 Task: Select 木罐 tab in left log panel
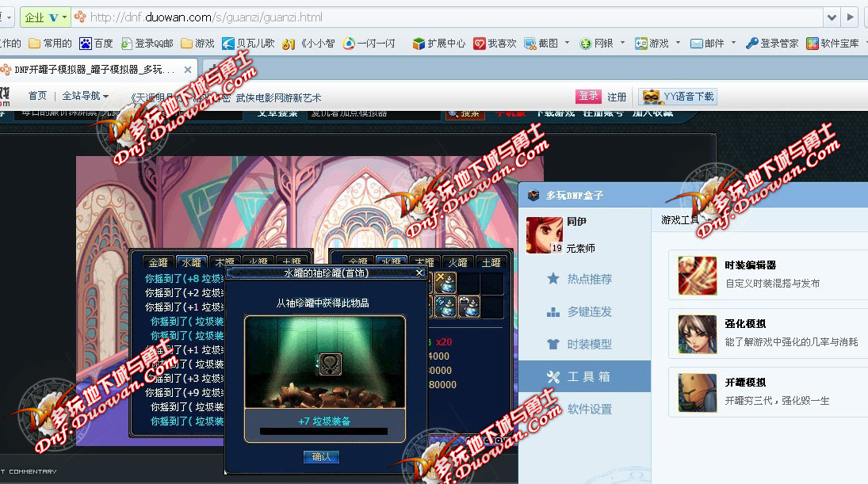coord(225,262)
